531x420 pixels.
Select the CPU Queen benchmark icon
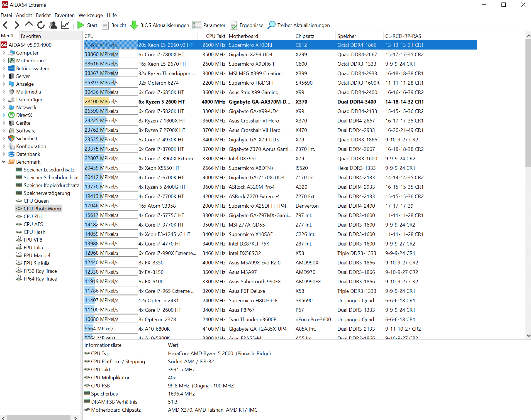coord(19,201)
